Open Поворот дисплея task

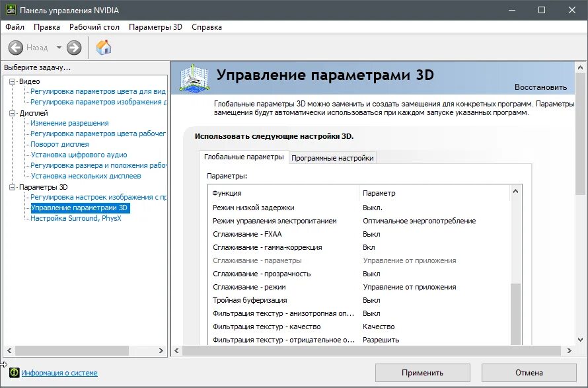[x=59, y=144]
